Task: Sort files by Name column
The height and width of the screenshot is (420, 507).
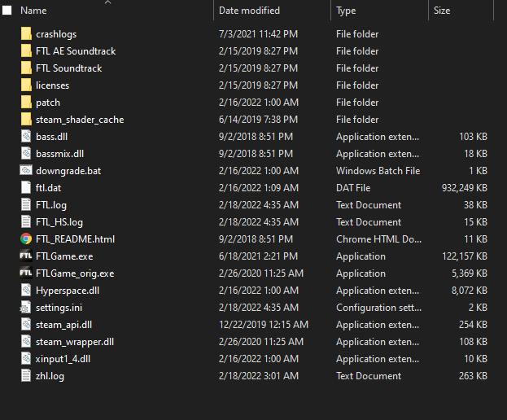Action: [x=33, y=11]
